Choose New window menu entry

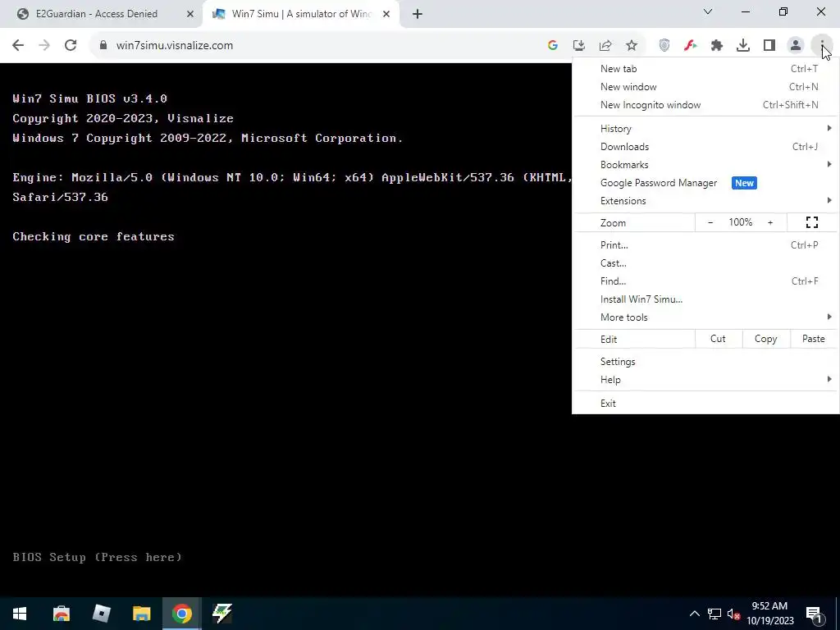(705, 87)
